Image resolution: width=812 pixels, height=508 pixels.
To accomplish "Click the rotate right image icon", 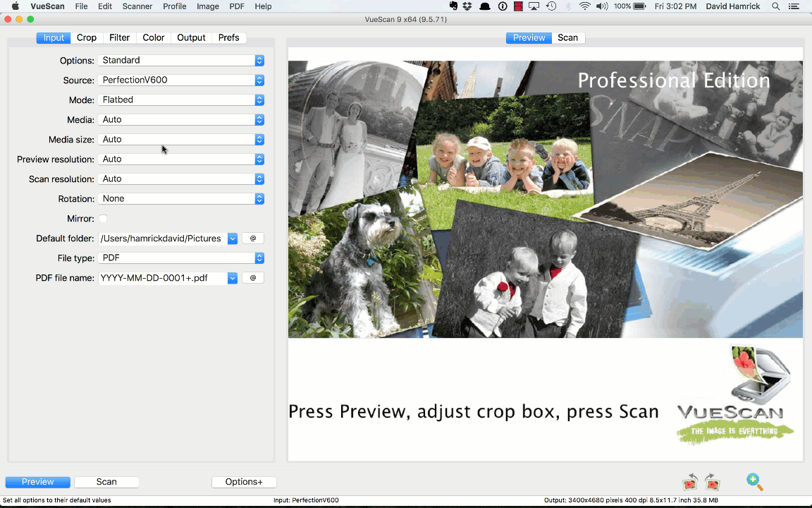I will tap(712, 483).
